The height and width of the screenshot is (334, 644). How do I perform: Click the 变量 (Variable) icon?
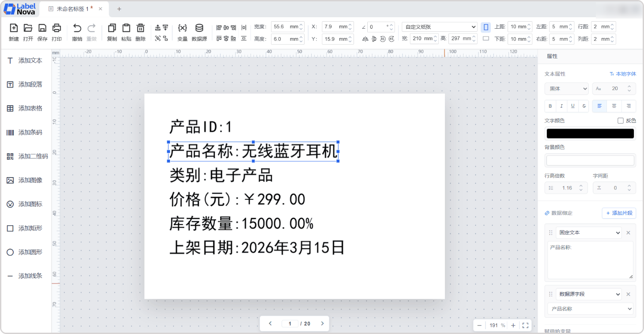(x=182, y=28)
